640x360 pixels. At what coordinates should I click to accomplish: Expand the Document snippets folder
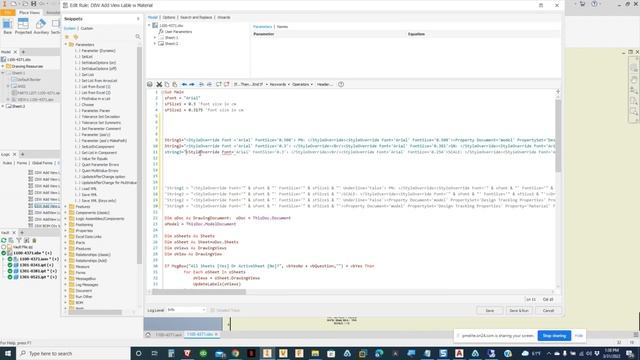click(x=66, y=291)
